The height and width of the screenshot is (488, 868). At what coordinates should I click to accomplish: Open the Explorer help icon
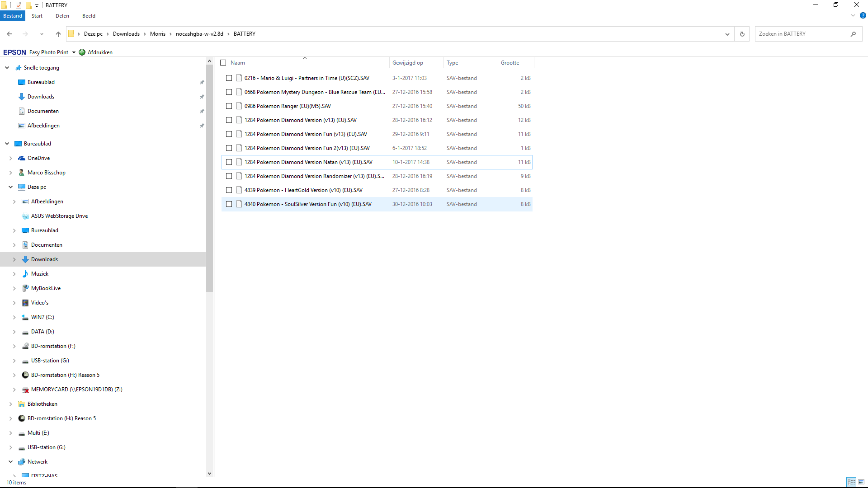(863, 15)
